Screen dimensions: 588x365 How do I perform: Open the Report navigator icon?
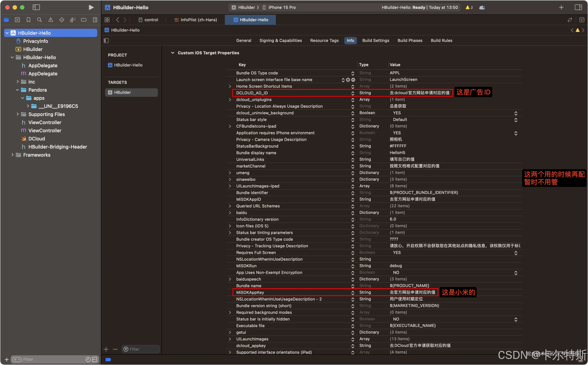click(x=95, y=20)
